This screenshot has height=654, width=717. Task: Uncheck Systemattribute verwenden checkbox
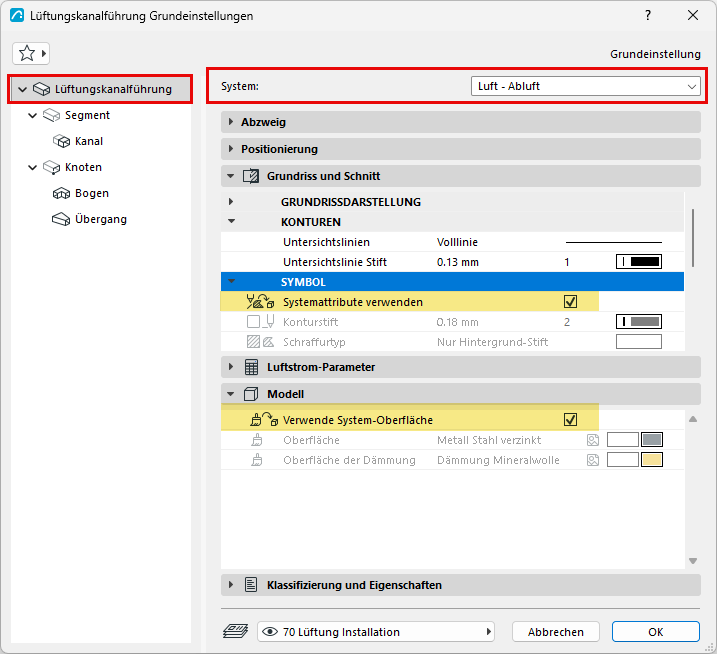[570, 302]
